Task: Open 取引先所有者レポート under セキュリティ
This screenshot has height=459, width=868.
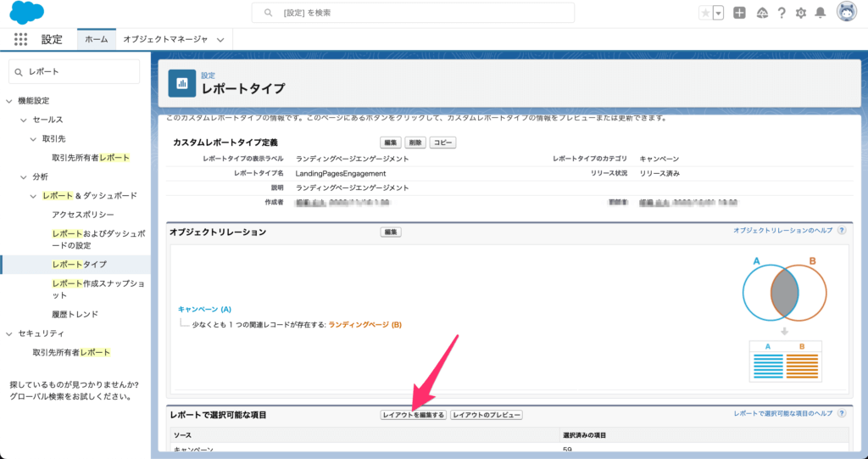Action: pyautogui.click(x=71, y=353)
